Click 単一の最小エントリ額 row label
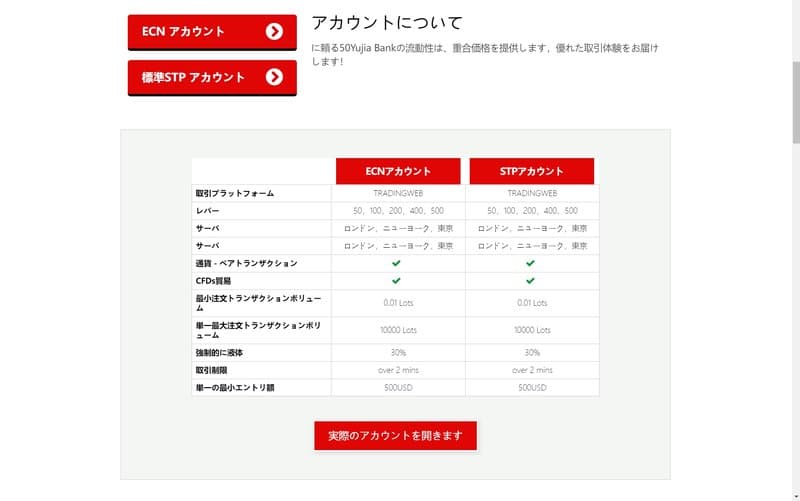 click(x=235, y=388)
